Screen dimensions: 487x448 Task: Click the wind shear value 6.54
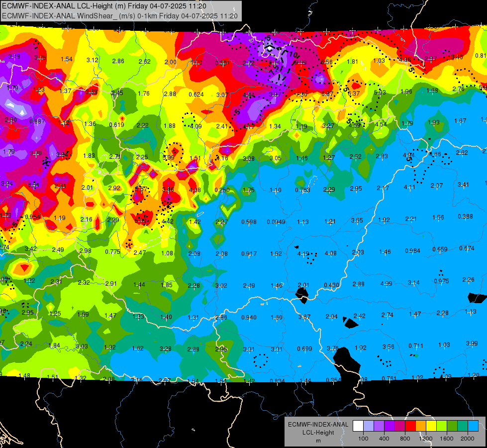pos(33,185)
